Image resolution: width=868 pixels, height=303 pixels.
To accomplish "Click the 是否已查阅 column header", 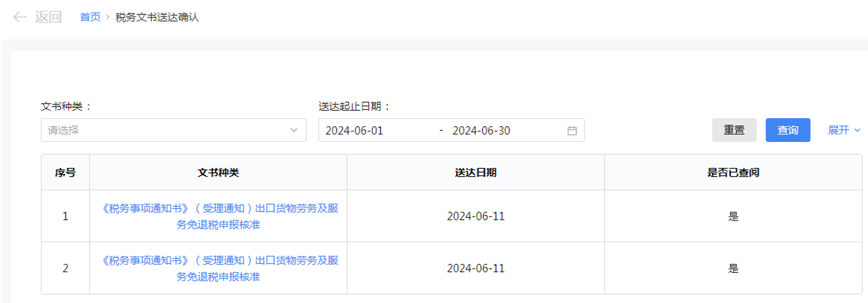I will tap(733, 172).
